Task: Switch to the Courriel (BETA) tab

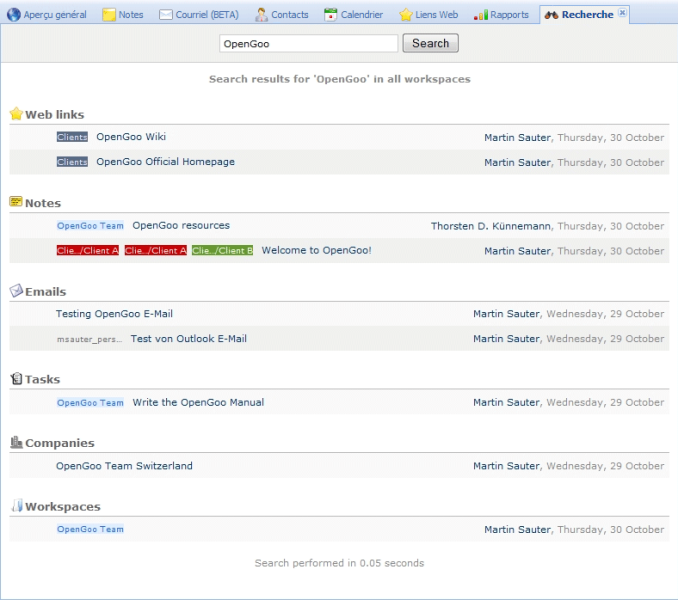Action: [200, 15]
